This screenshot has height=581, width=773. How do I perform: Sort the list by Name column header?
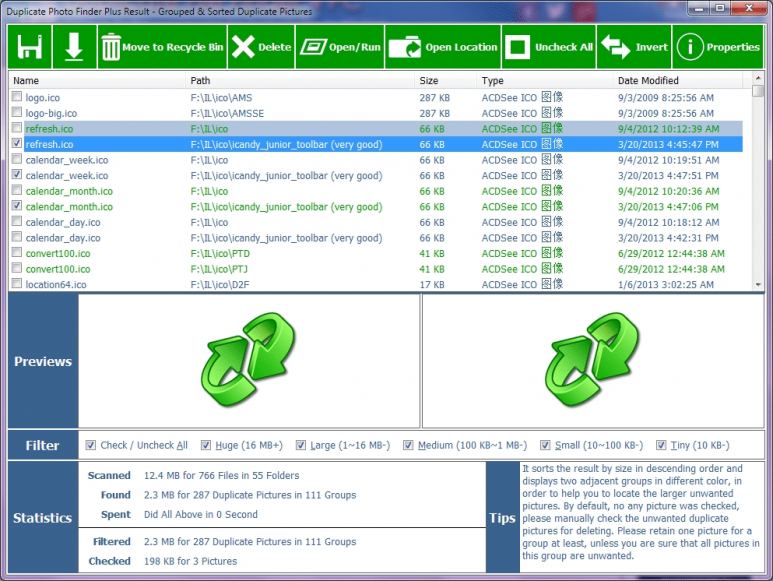pyautogui.click(x=27, y=80)
